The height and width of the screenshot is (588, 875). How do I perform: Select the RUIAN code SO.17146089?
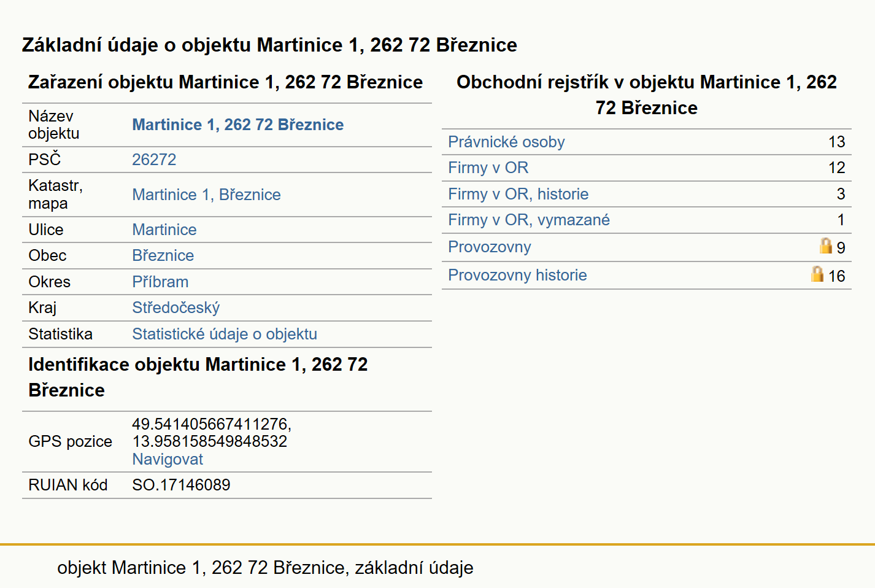click(182, 485)
